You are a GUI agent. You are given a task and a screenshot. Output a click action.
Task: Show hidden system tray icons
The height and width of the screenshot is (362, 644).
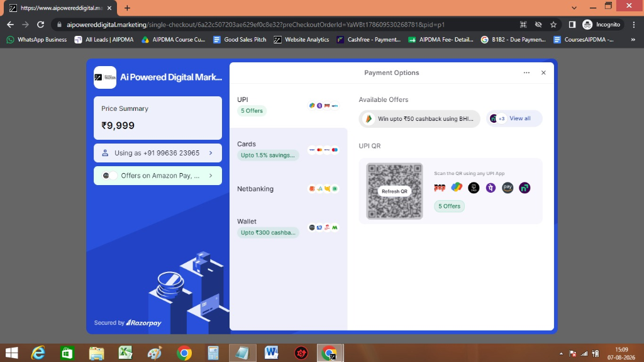pyautogui.click(x=561, y=353)
